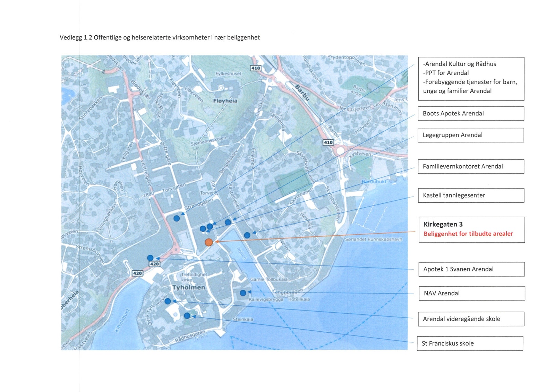Click the lower 420 road sign
This screenshot has width=555, height=392.
pyautogui.click(x=137, y=273)
